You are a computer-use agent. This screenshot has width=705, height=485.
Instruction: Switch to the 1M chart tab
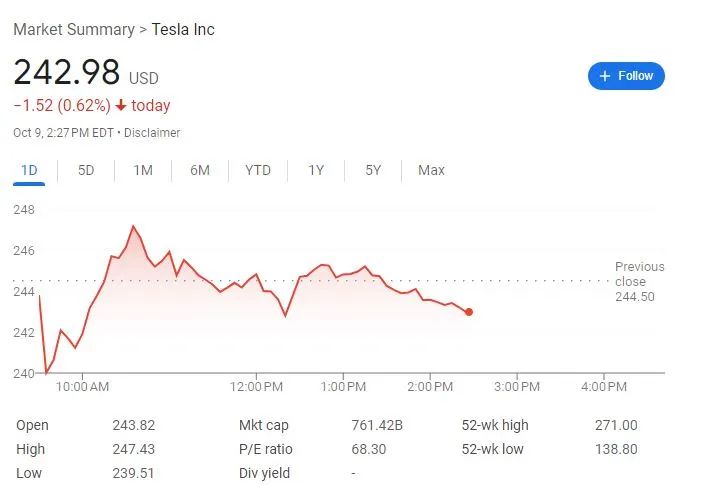pyautogui.click(x=143, y=170)
